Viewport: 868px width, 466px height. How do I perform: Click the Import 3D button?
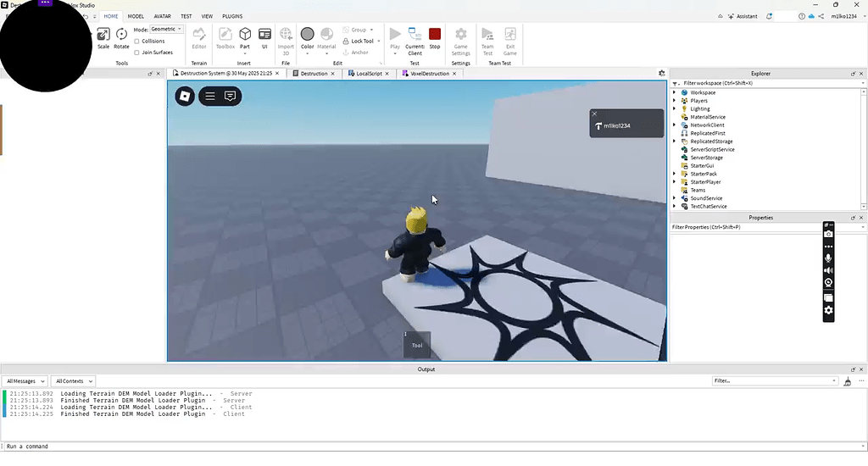pos(286,41)
